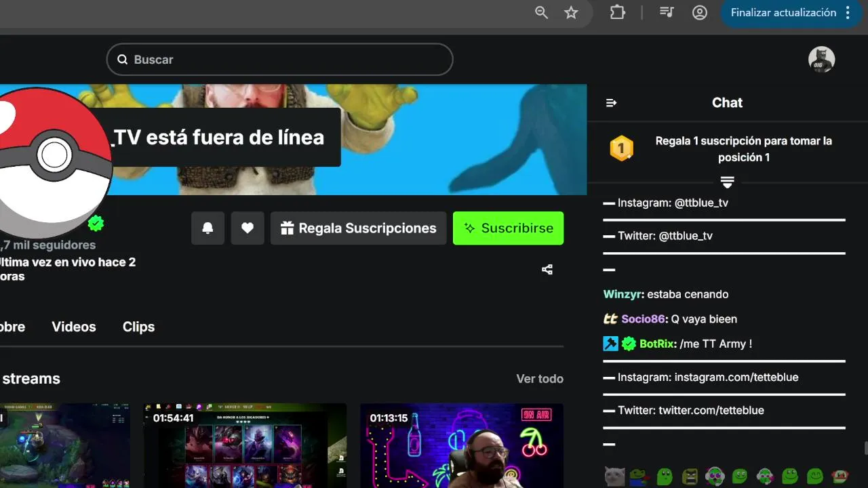This screenshot has height=488, width=868.
Task: Open the partially visible Sobre tab
Action: point(12,327)
